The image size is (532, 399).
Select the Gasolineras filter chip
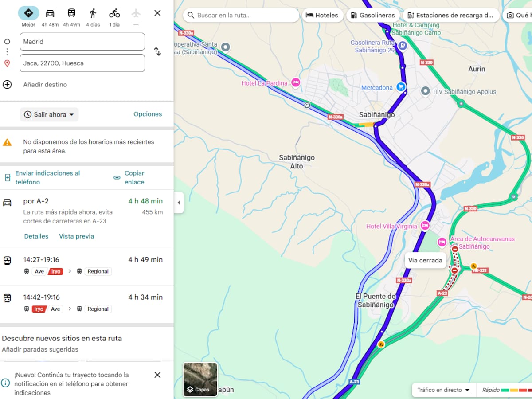tap(372, 15)
